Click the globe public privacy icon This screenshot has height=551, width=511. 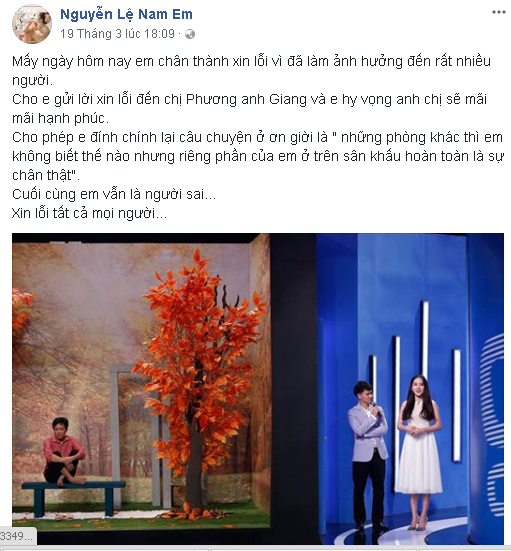coord(190,34)
